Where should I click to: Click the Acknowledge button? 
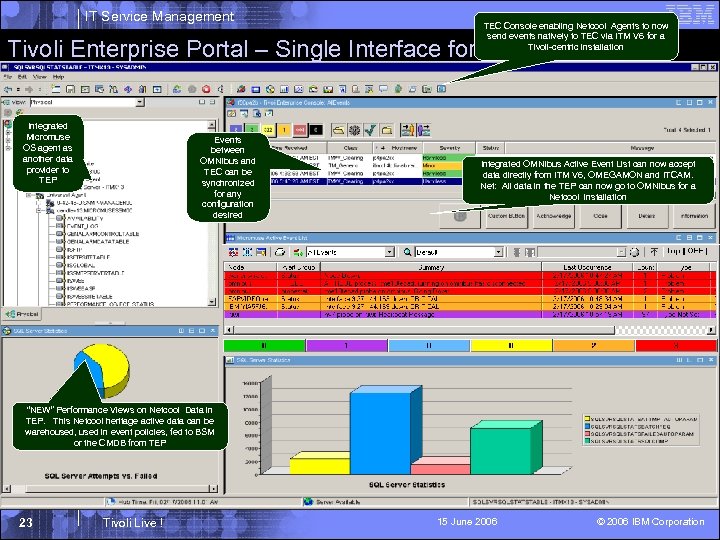click(x=554, y=216)
